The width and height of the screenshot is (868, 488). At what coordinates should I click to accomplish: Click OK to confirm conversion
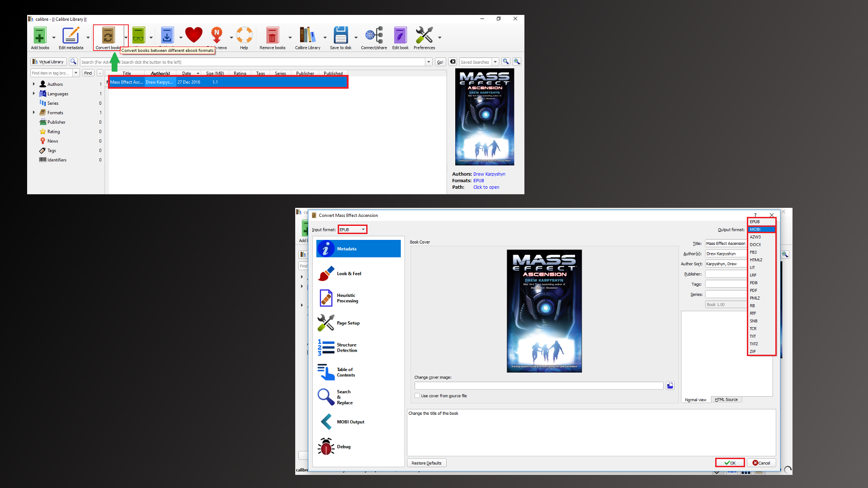(x=730, y=462)
